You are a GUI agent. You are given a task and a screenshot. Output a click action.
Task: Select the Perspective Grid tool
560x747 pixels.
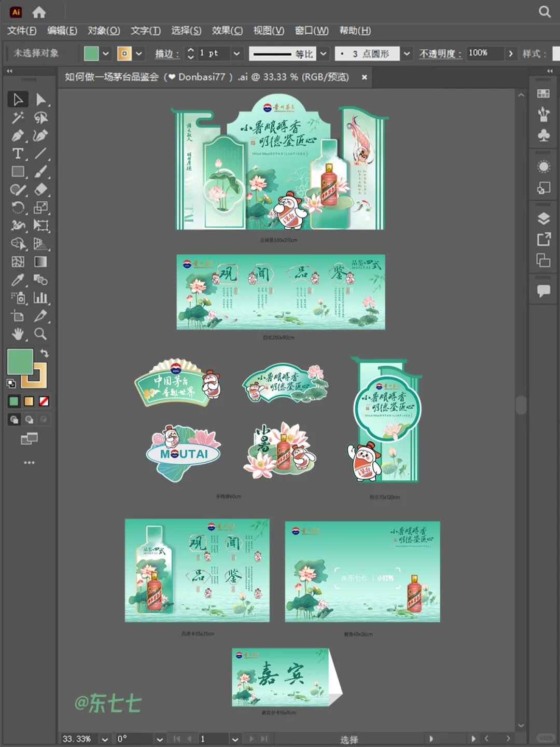tap(40, 244)
